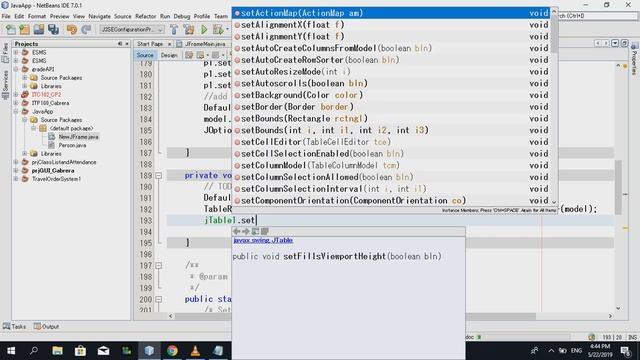Run the project with the green arrow
This screenshot has height=360, width=640.
(204, 29)
